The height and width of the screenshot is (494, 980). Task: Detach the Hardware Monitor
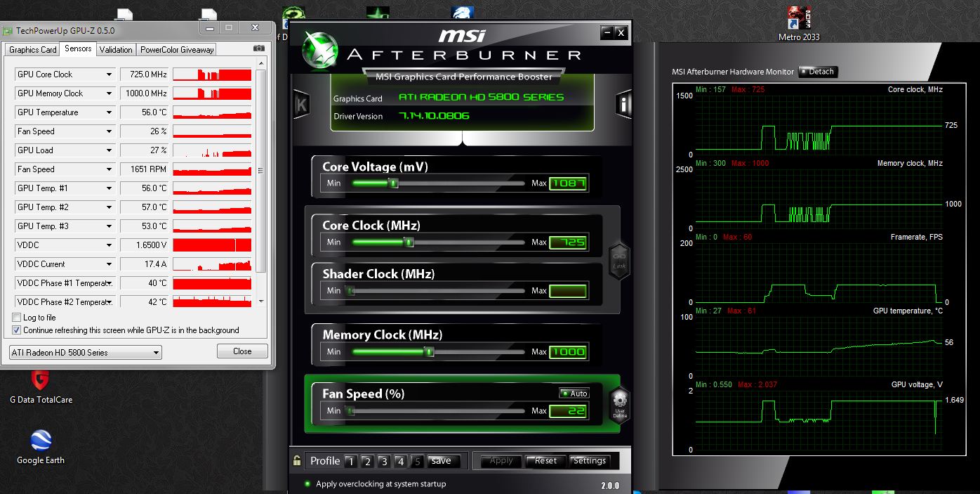pos(819,72)
